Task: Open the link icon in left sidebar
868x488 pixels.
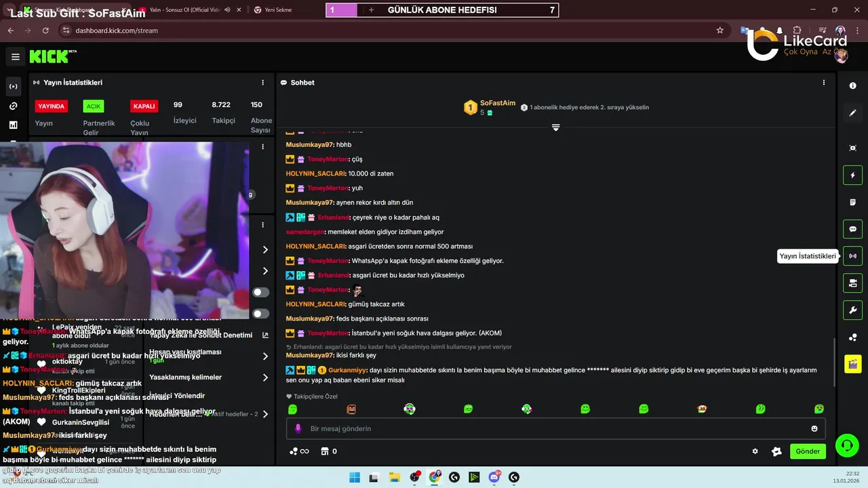Action: coord(14,106)
